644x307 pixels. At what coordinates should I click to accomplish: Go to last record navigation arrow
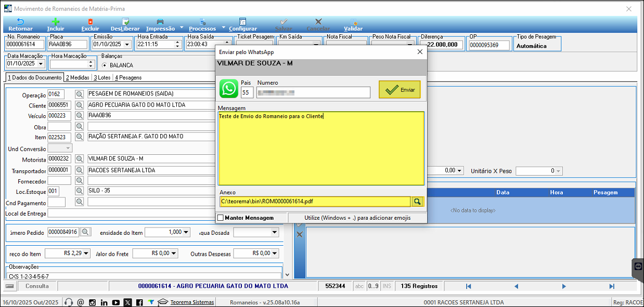point(612,286)
